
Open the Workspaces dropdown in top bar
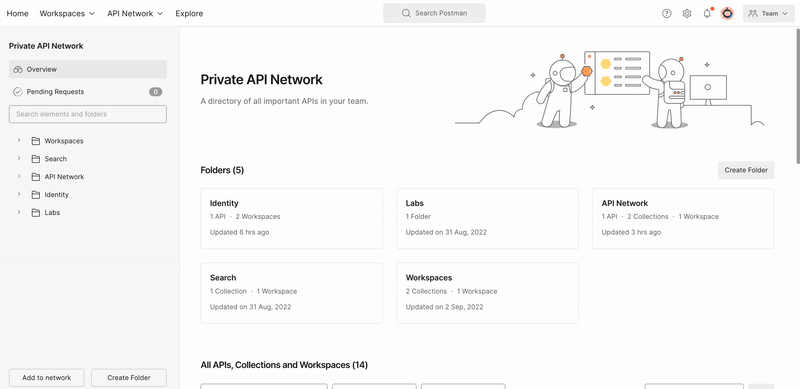point(67,14)
